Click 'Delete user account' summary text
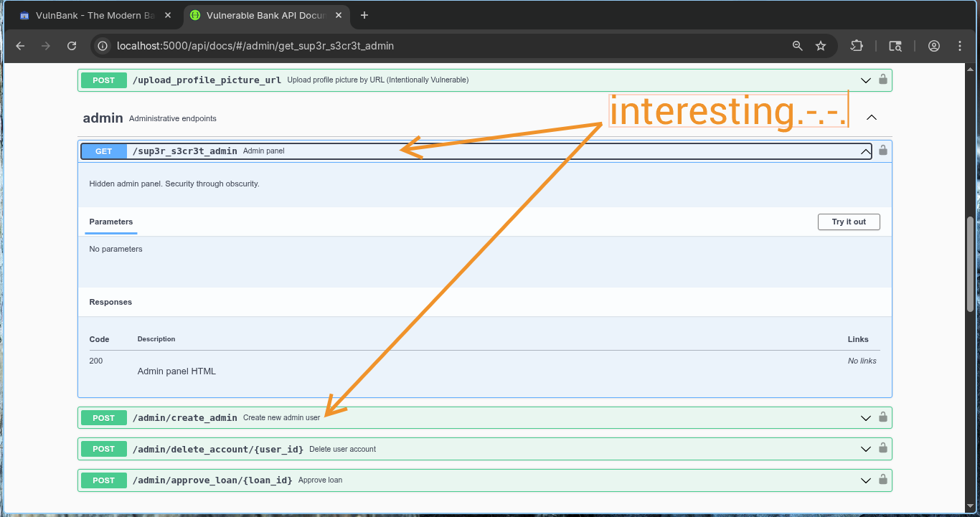The height and width of the screenshot is (517, 980). tap(342, 449)
